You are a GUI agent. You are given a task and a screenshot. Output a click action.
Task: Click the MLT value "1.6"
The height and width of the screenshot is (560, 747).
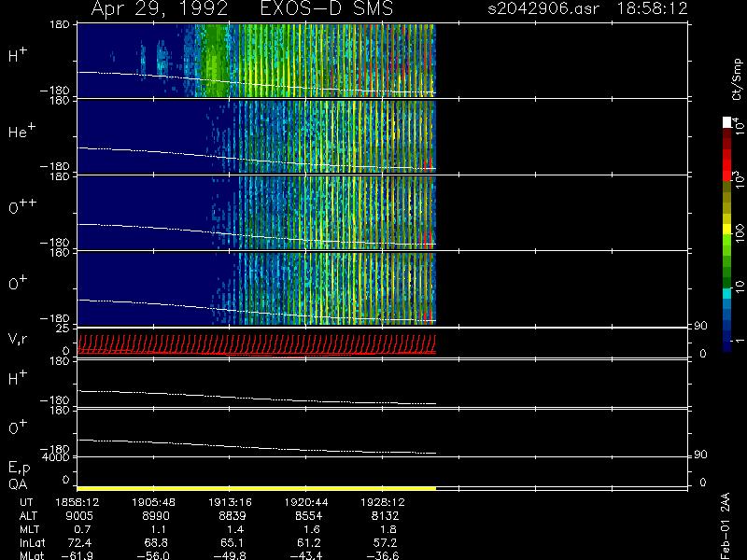(312, 529)
